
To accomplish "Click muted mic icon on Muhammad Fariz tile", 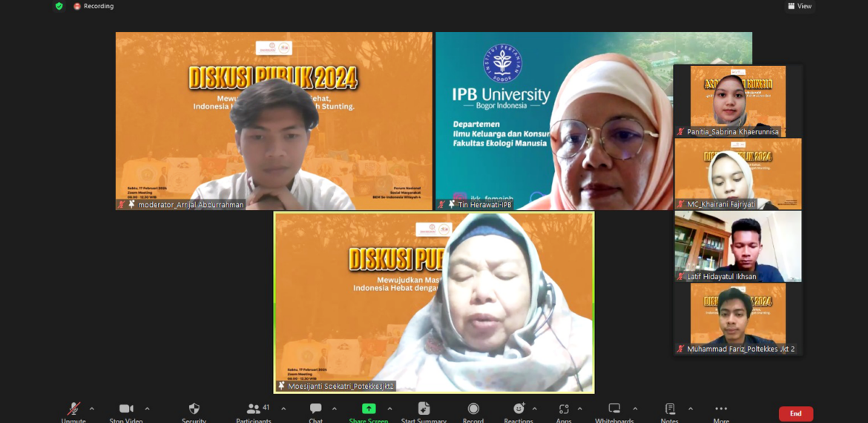I will tap(681, 350).
